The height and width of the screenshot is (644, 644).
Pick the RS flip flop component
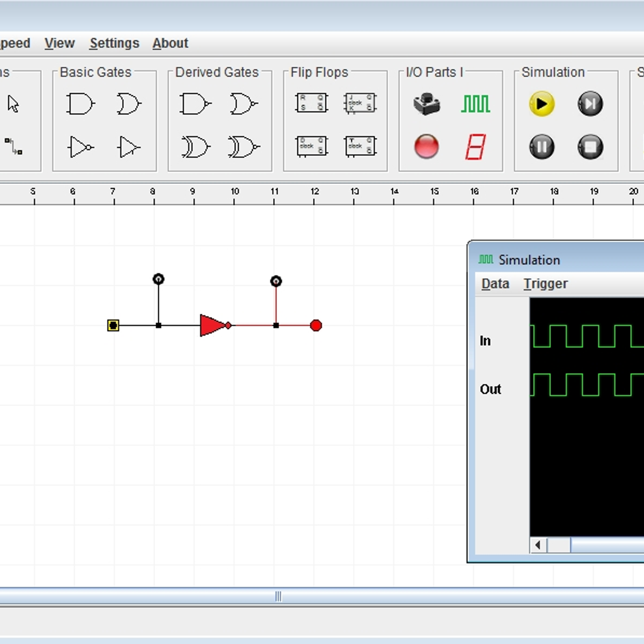[311, 103]
